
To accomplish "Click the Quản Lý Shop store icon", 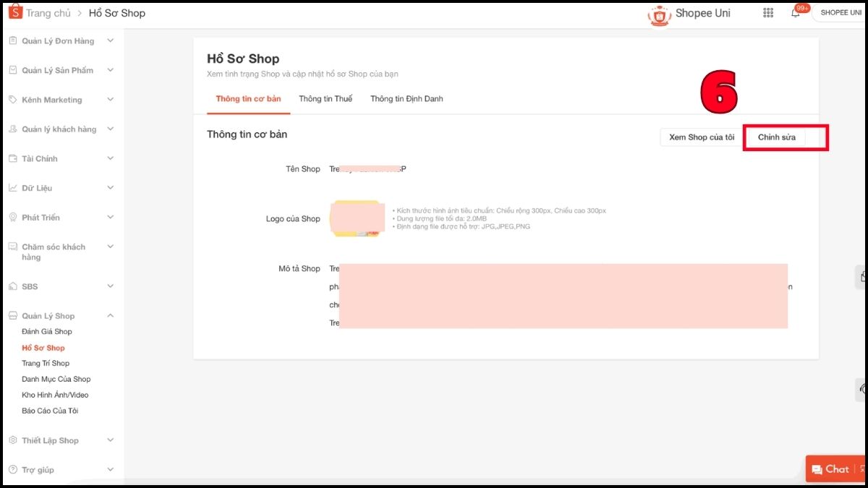I will (x=12, y=316).
